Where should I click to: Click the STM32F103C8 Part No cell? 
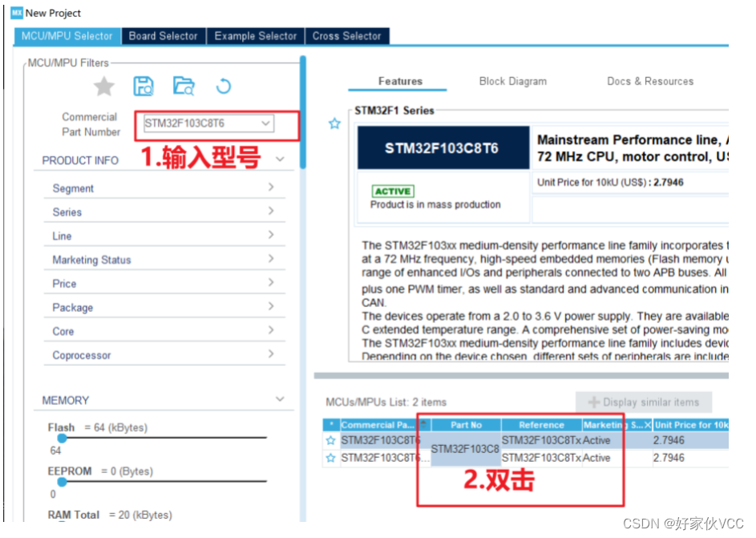[x=465, y=449]
